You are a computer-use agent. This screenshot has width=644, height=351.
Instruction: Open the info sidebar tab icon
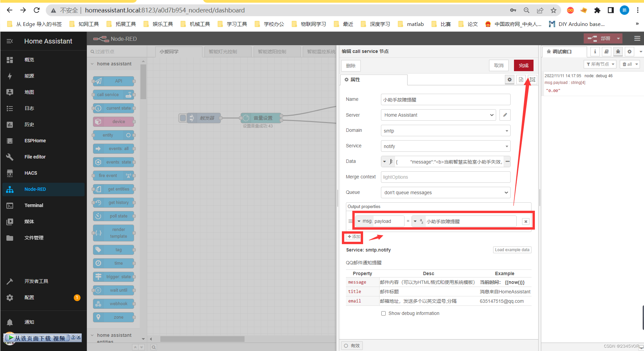pos(595,52)
